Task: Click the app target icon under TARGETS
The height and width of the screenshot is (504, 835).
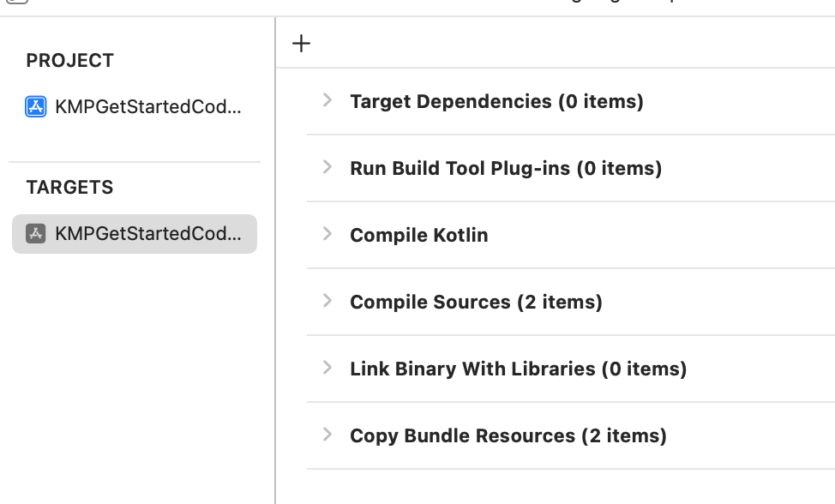Action: click(36, 234)
